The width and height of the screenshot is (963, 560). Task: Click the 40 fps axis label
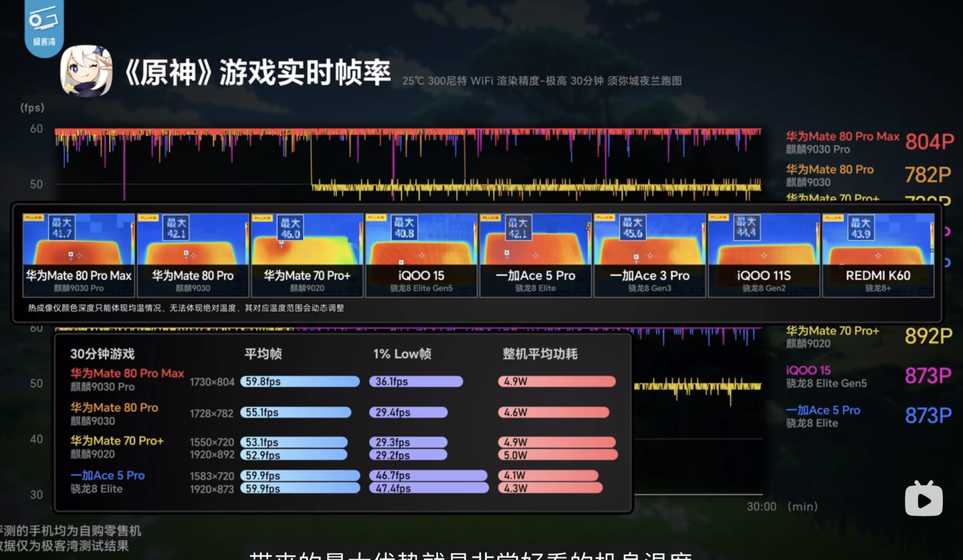pos(36,439)
